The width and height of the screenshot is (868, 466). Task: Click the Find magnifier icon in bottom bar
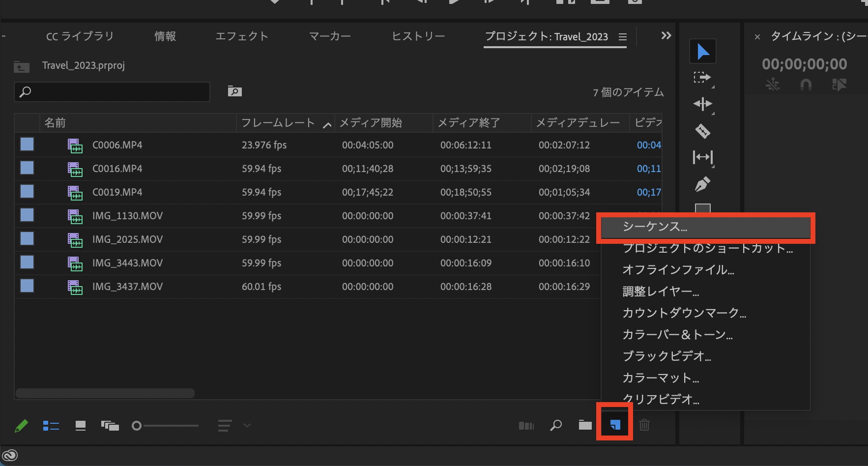[556, 425]
